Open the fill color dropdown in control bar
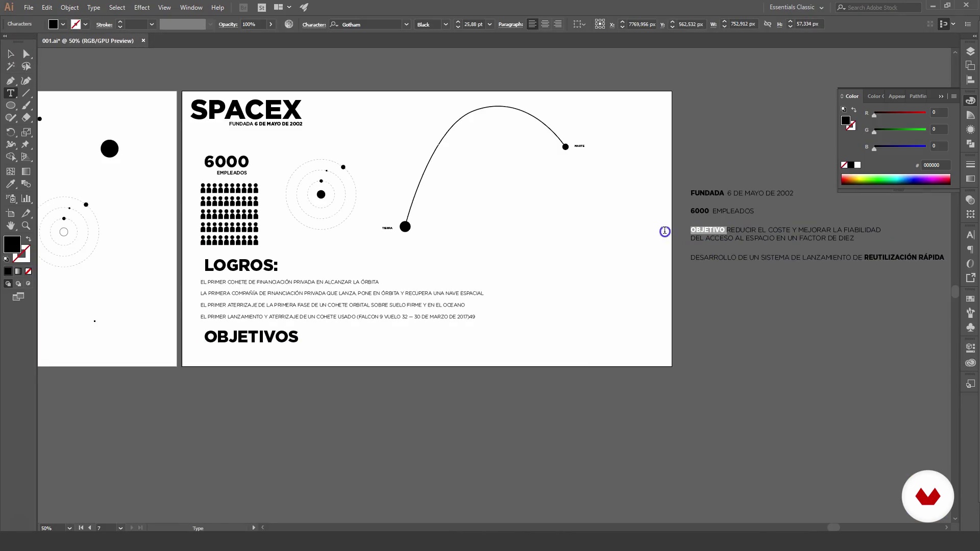 pyautogui.click(x=63, y=24)
